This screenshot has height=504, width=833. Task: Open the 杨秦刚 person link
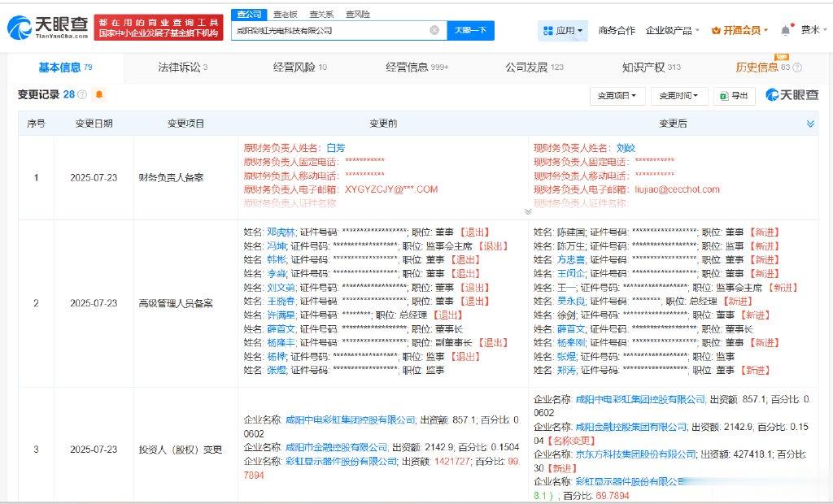[x=570, y=342]
